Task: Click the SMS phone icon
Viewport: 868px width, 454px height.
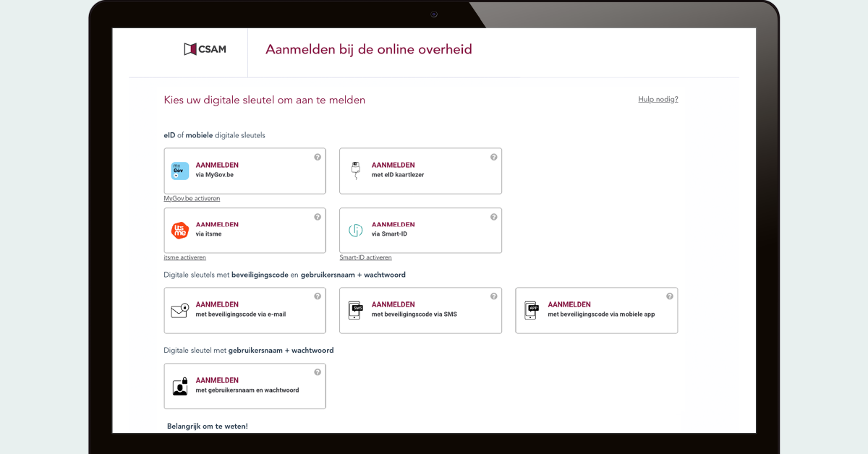Action: pos(355,310)
